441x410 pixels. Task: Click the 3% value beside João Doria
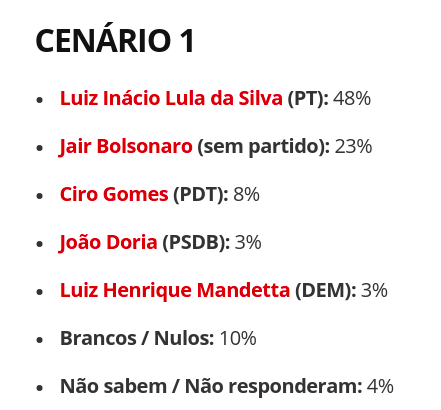point(248,243)
